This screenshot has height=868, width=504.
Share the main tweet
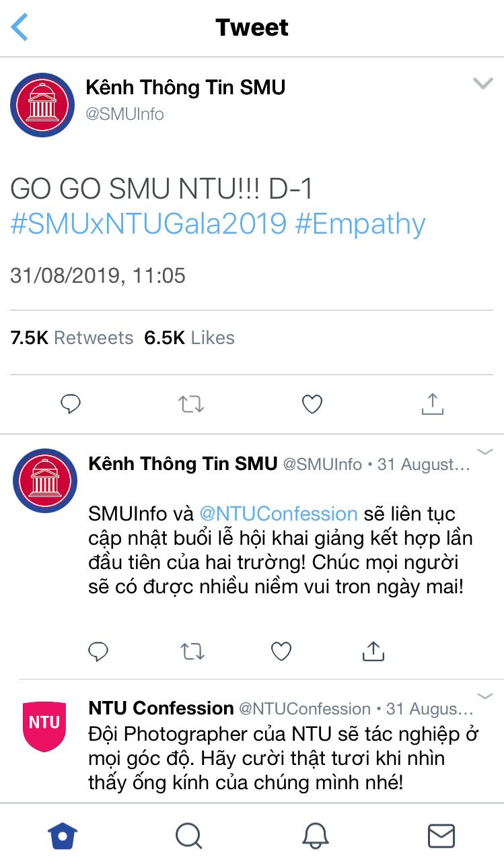[432, 403]
